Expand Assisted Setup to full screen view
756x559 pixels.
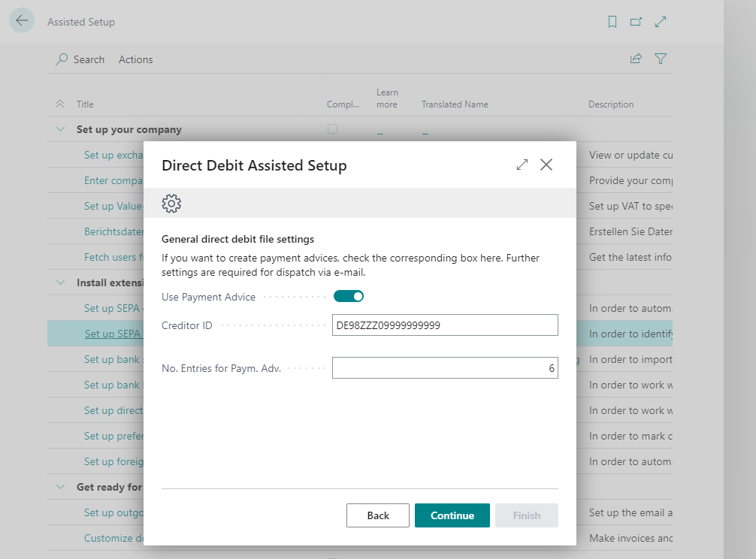tap(661, 21)
